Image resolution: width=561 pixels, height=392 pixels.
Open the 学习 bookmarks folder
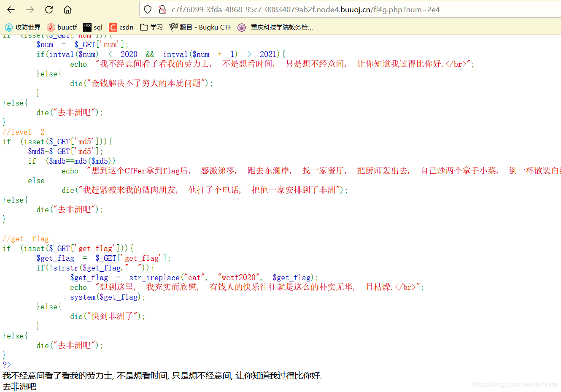pos(151,27)
